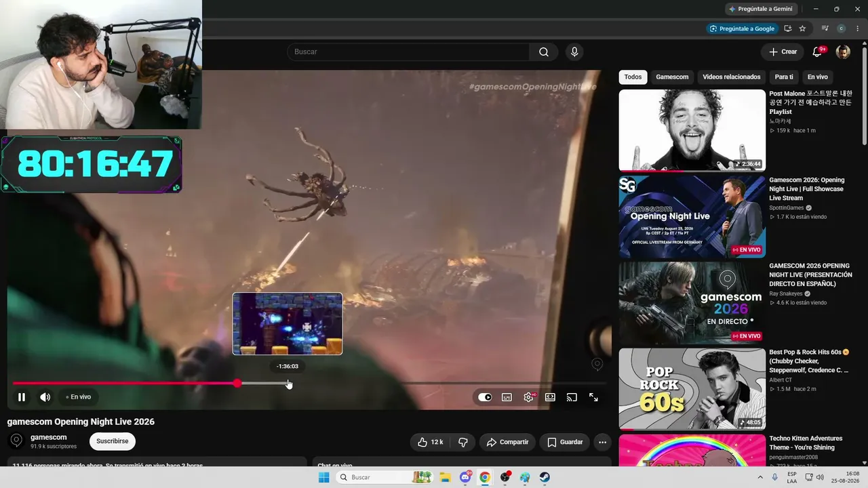The image size is (868, 488).
Task: Click Pregúntale a Google lens button
Action: click(x=741, y=28)
